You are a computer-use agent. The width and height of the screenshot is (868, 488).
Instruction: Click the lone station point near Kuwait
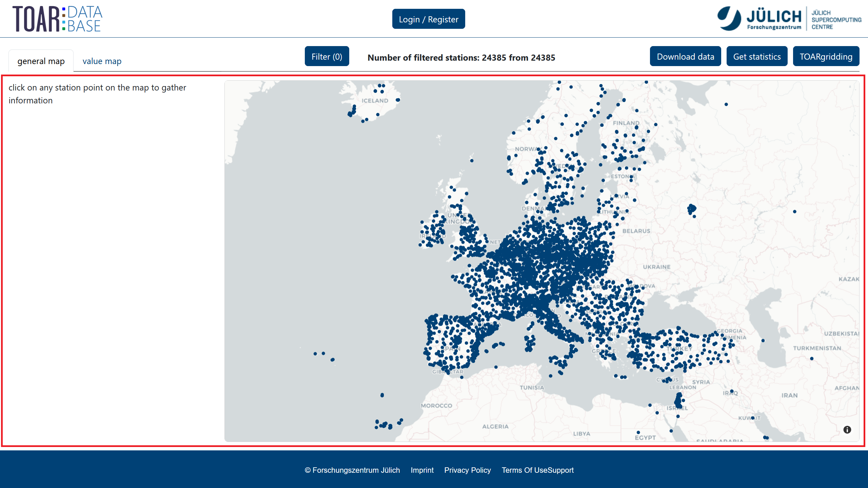(x=753, y=418)
